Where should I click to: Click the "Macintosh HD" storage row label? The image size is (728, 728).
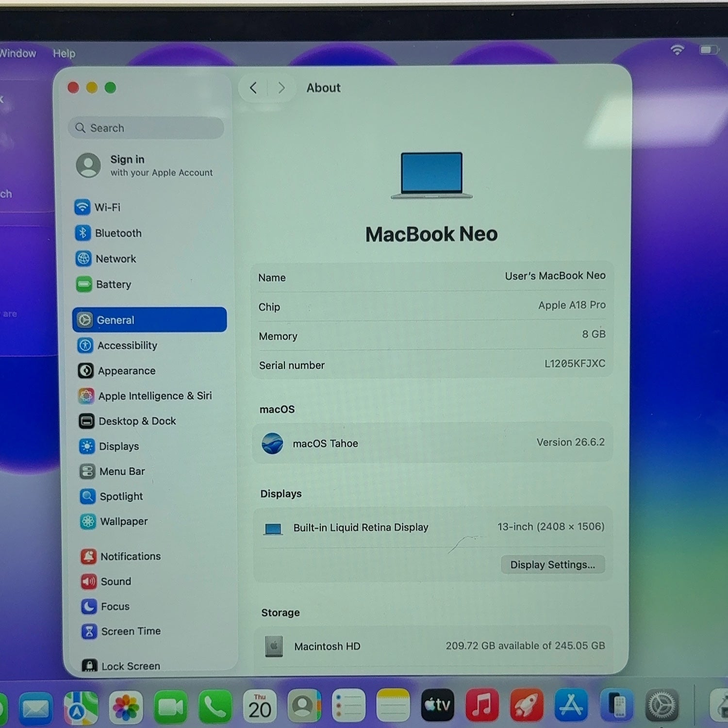pyautogui.click(x=327, y=646)
